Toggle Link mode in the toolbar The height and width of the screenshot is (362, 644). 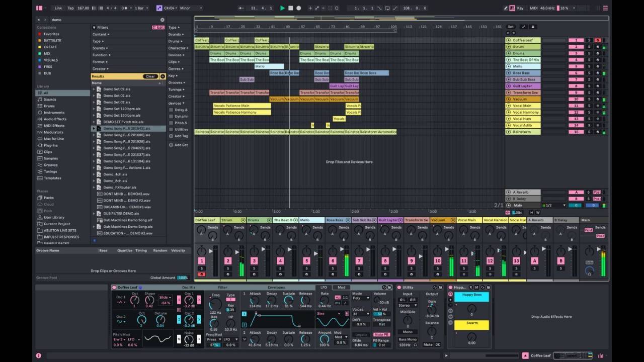coord(59,8)
